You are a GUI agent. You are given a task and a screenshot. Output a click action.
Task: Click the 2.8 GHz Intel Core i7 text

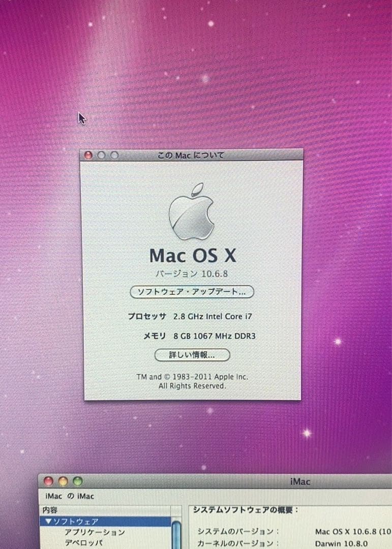(x=213, y=317)
